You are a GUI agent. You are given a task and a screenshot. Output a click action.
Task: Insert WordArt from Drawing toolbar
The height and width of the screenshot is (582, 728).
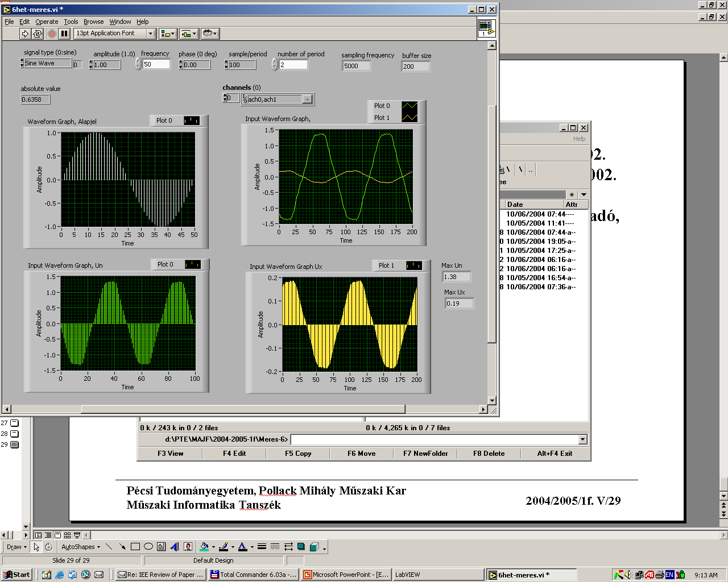tap(175, 547)
